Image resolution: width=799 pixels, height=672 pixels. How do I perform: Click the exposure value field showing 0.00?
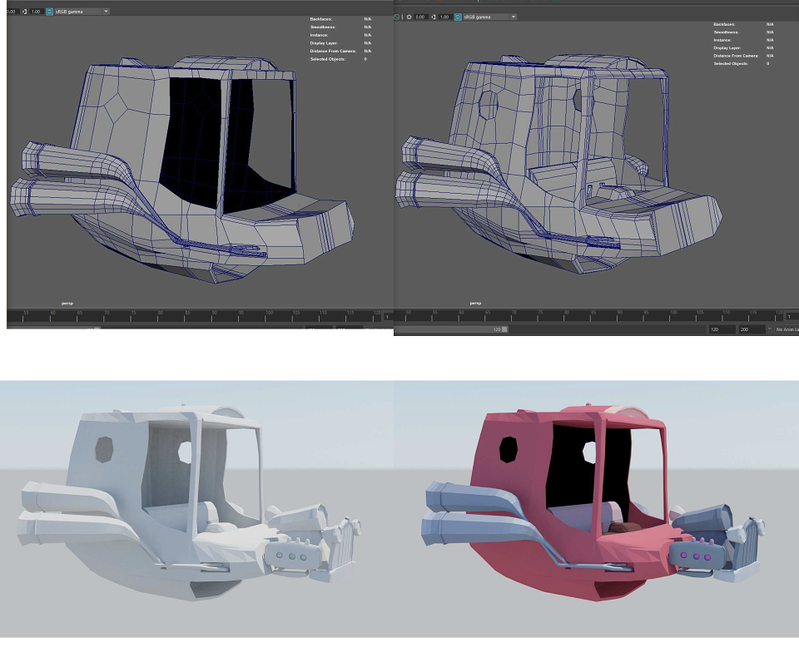pyautogui.click(x=419, y=17)
